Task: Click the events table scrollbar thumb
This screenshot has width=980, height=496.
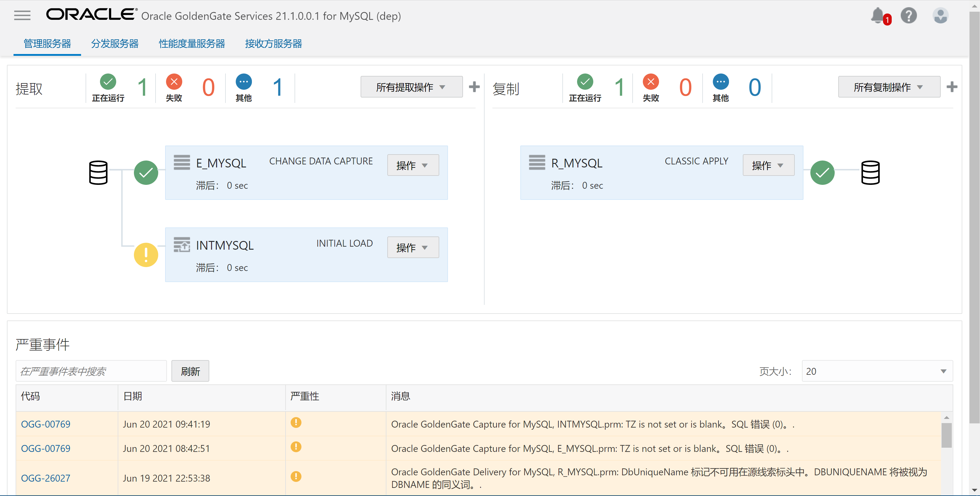Action: [x=946, y=435]
